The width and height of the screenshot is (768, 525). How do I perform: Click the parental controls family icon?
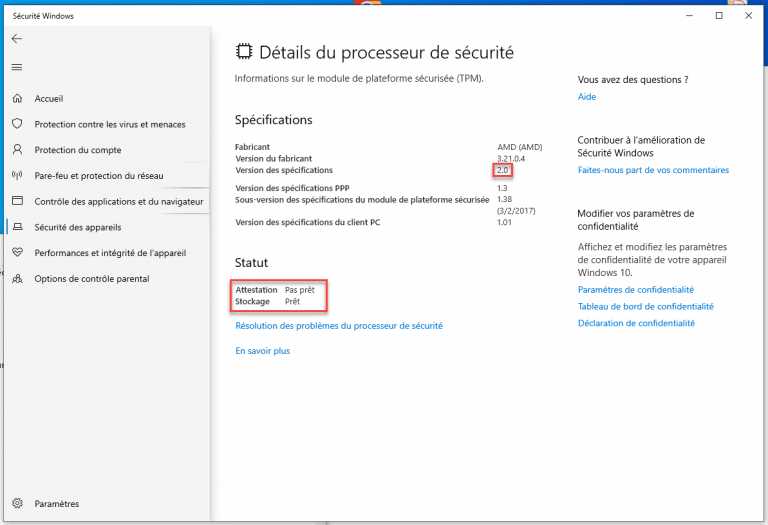pos(17,278)
